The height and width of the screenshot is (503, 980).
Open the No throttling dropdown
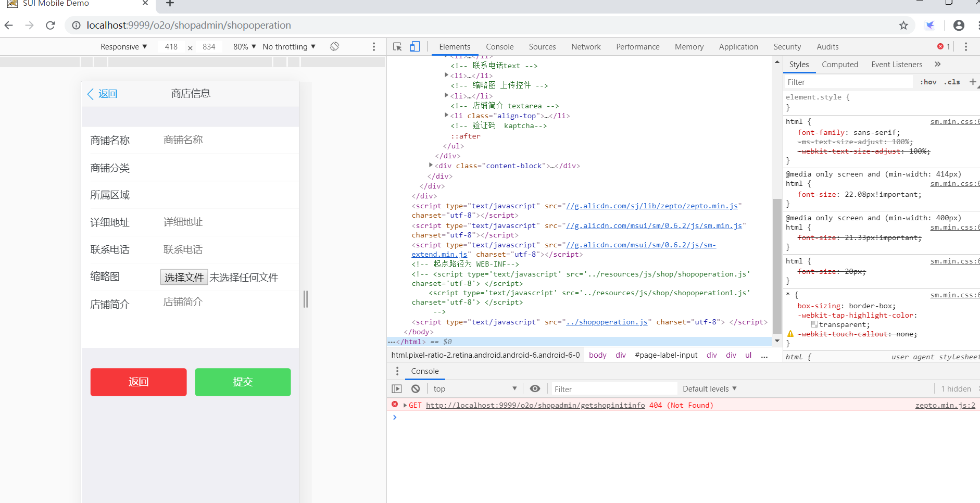pos(289,46)
